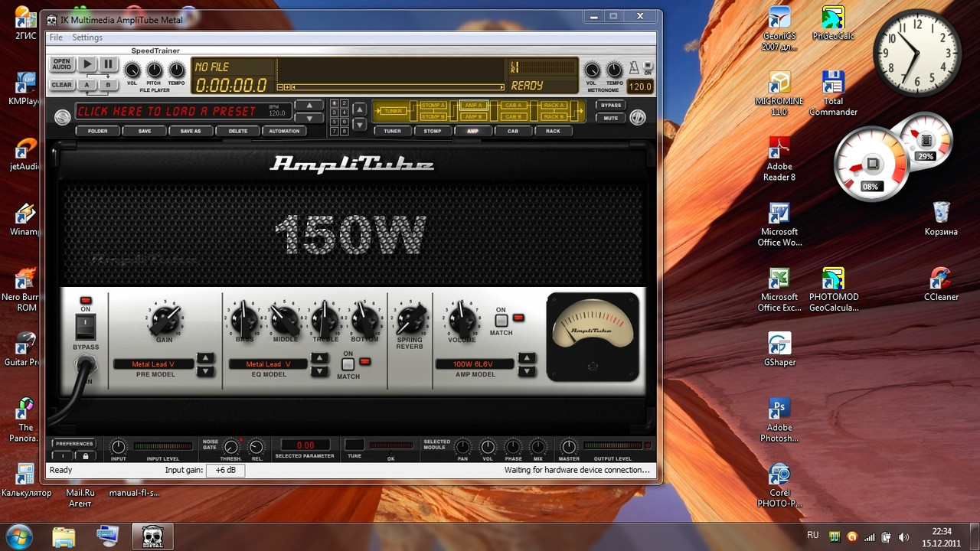The width and height of the screenshot is (980, 551).
Task: Click the preset FOLDER button
Action: pos(98,131)
